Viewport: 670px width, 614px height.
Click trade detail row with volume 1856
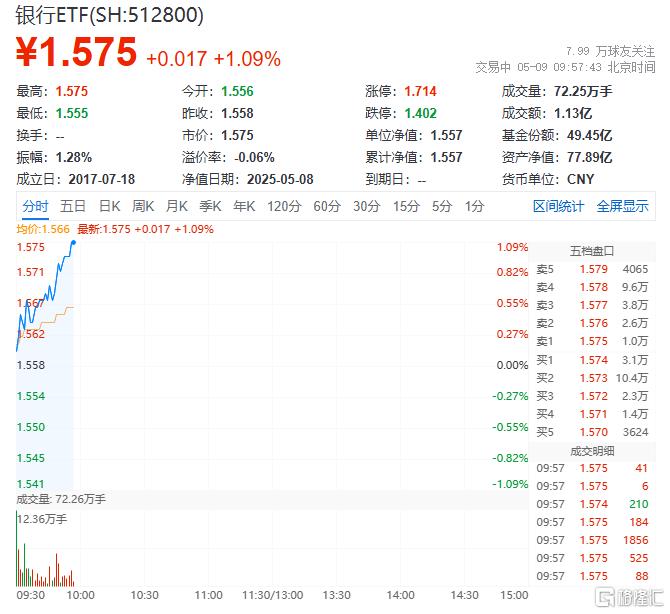pos(592,540)
